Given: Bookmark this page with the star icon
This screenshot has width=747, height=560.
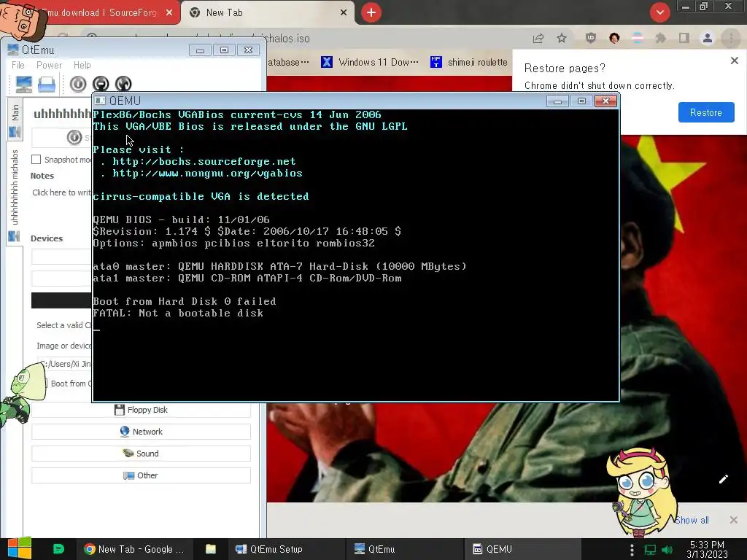Looking at the screenshot, I should (562, 39).
